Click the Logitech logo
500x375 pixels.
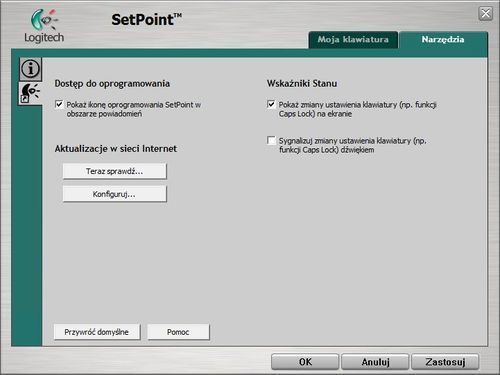44,26
